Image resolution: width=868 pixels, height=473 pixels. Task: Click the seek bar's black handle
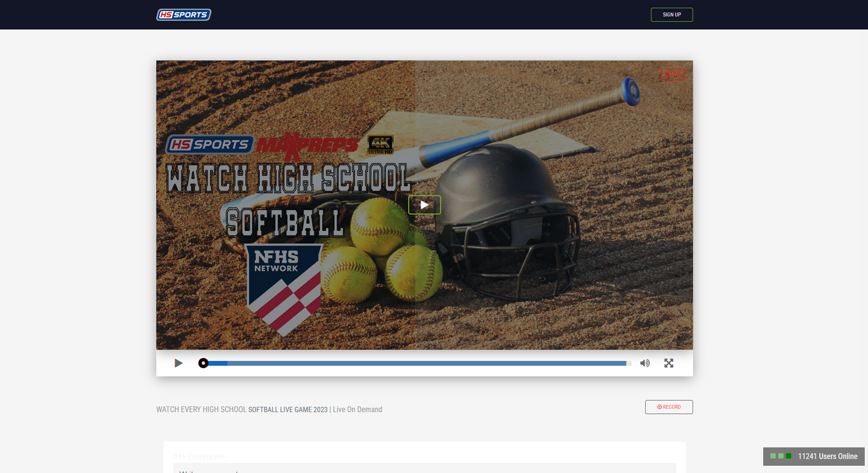pyautogui.click(x=203, y=363)
